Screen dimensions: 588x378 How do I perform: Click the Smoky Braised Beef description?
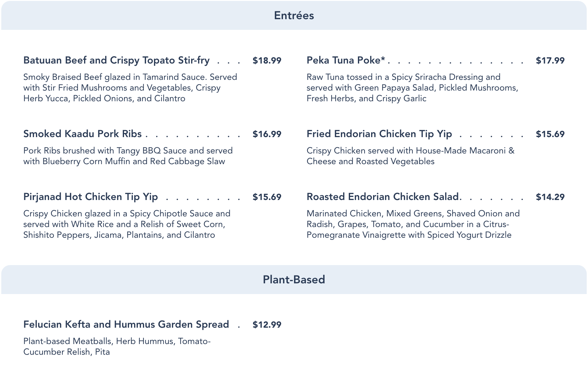coord(130,88)
